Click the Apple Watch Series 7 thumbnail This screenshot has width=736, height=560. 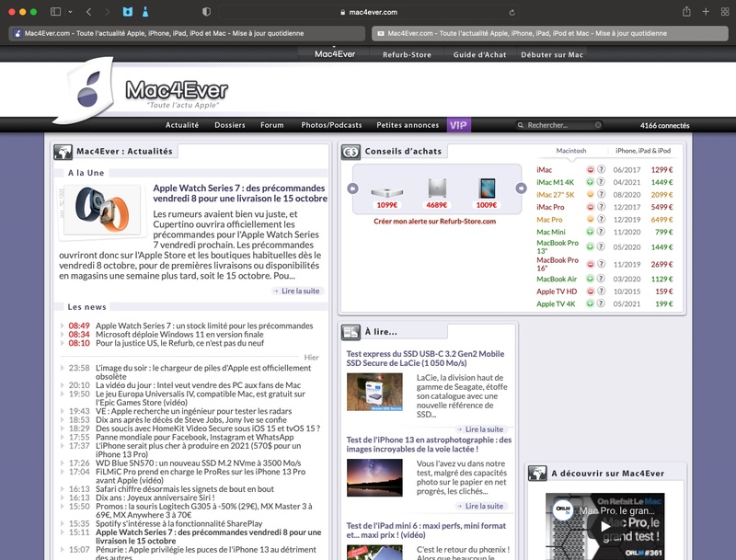click(x=102, y=211)
